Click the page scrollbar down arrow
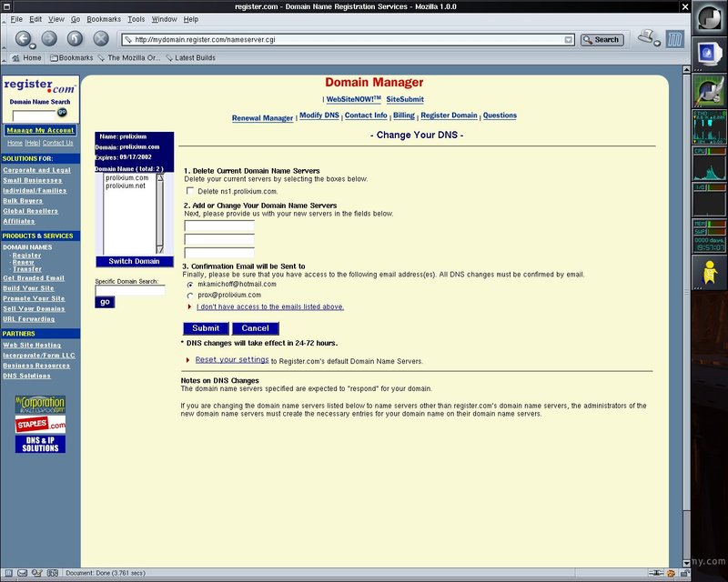The image size is (728, 582). [x=687, y=563]
